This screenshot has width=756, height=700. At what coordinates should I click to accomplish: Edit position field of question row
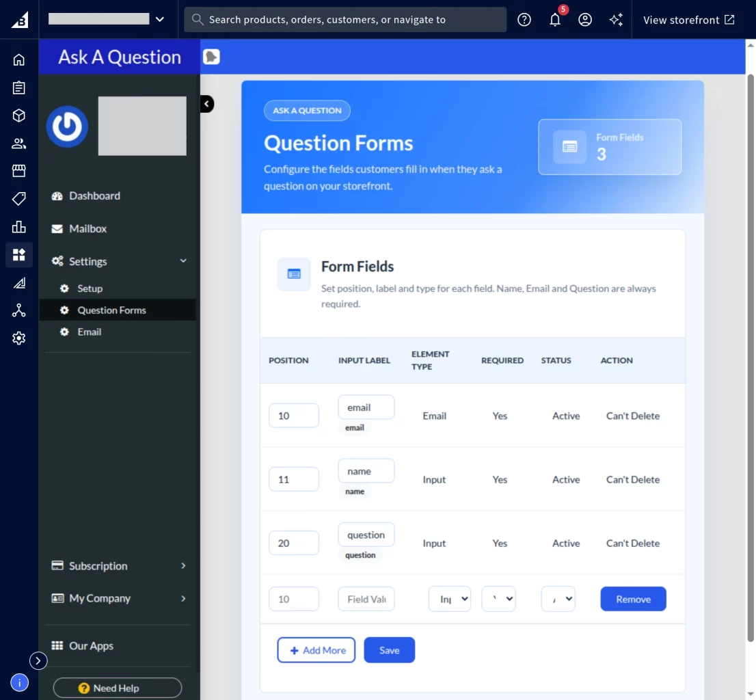click(x=294, y=543)
